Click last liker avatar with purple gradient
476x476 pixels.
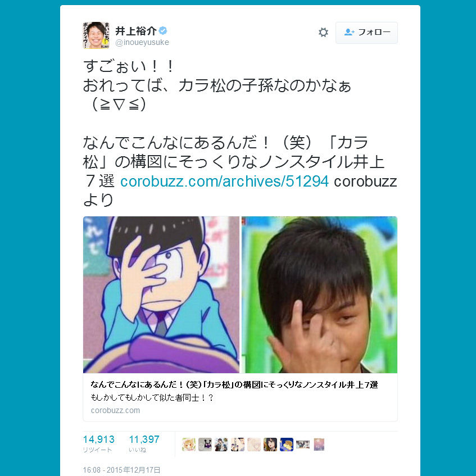[x=319, y=445]
